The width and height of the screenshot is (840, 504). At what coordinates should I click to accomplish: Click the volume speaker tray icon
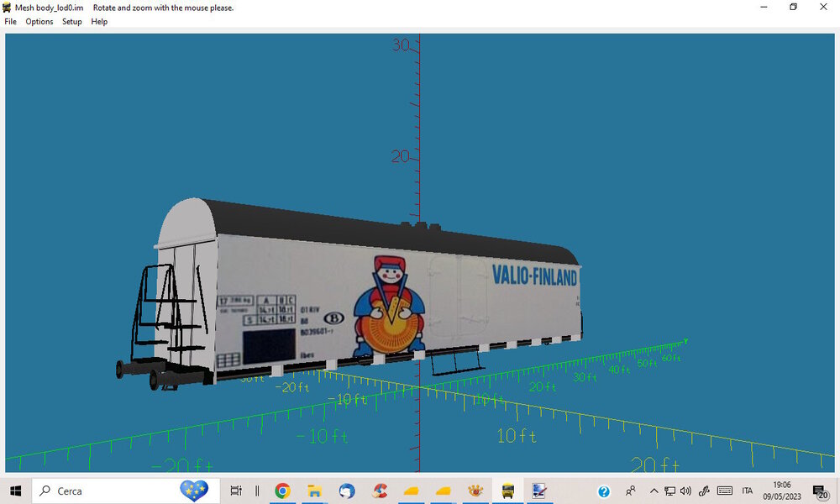tap(685, 491)
